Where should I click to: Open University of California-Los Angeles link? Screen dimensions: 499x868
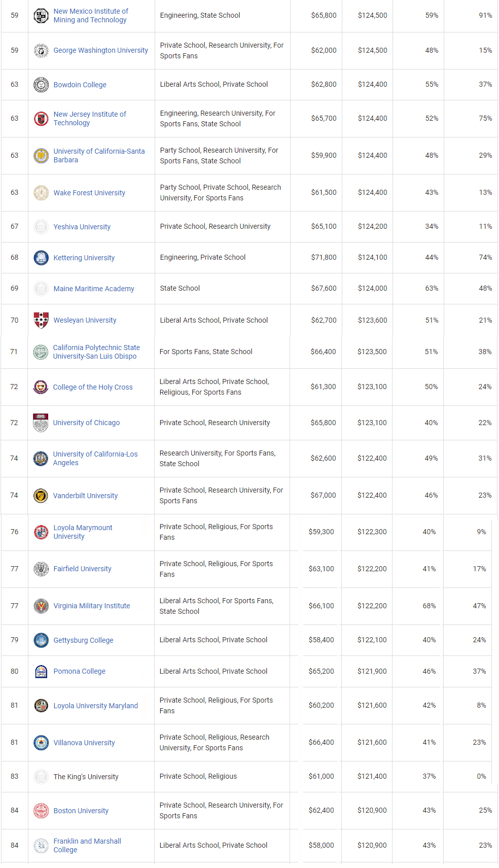tap(95, 458)
